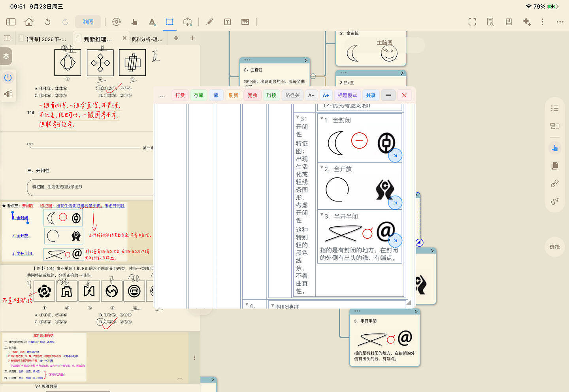The width and height of the screenshot is (569, 392).
Task: Collapse the 3: 开闭性 outline row
Action: pyautogui.click(x=298, y=117)
